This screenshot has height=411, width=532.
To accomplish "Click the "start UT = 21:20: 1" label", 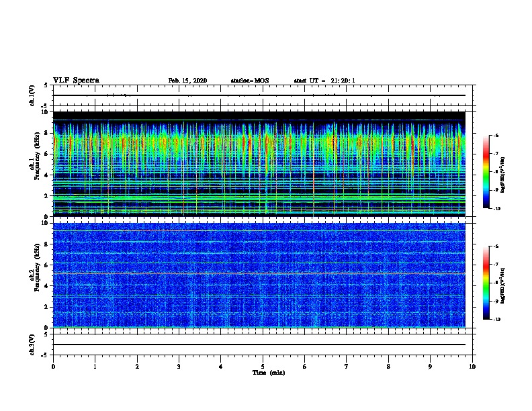I will tap(324, 81).
